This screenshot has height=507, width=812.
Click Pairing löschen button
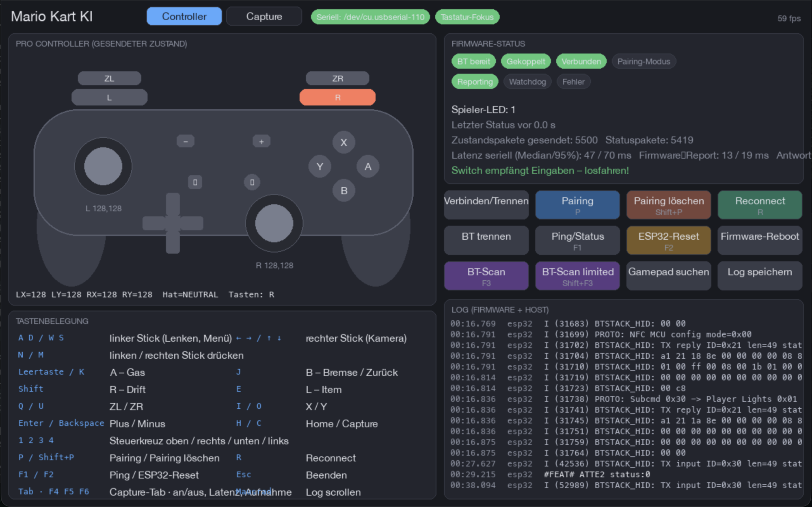pyautogui.click(x=669, y=205)
